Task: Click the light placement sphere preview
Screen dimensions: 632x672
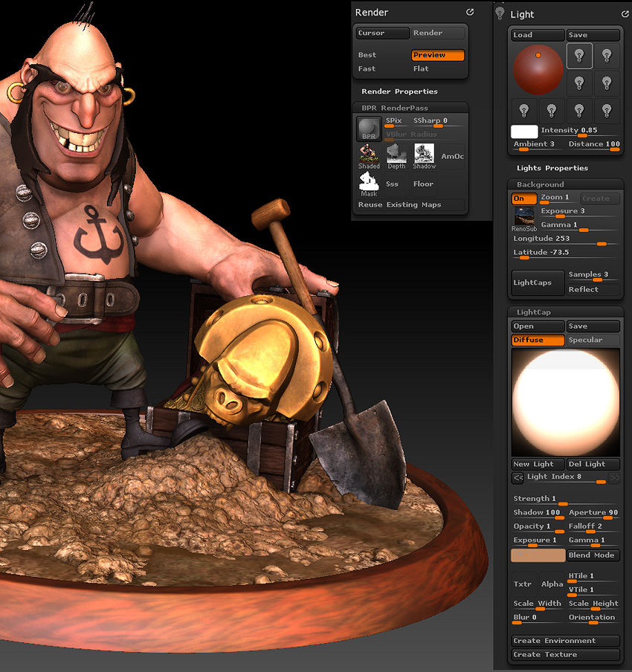Action: (x=538, y=69)
